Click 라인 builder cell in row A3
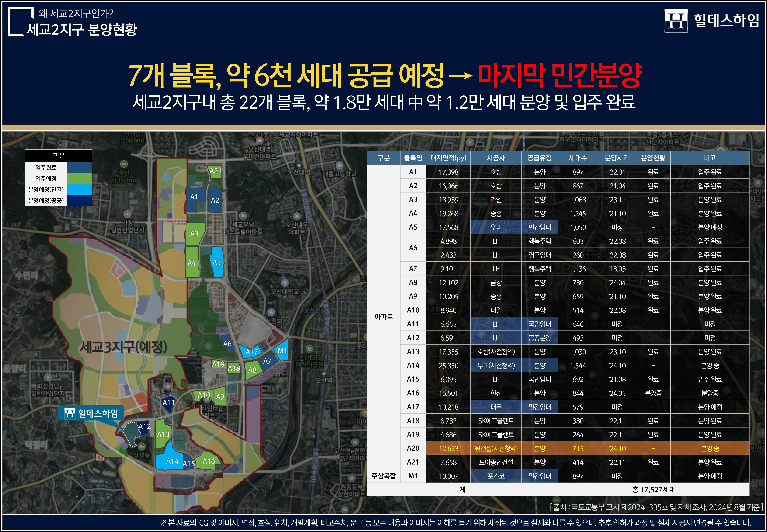767x532 pixels. (x=496, y=199)
